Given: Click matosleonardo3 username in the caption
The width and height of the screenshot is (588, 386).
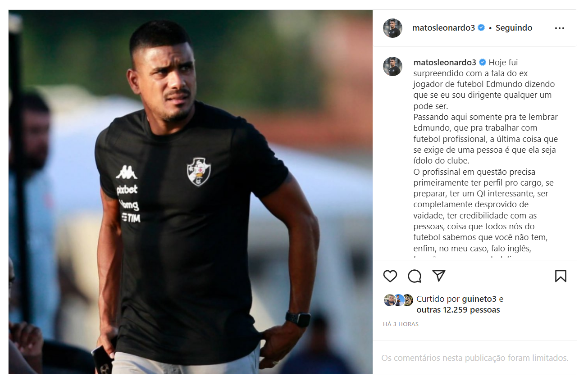Looking at the screenshot, I should click(445, 62).
